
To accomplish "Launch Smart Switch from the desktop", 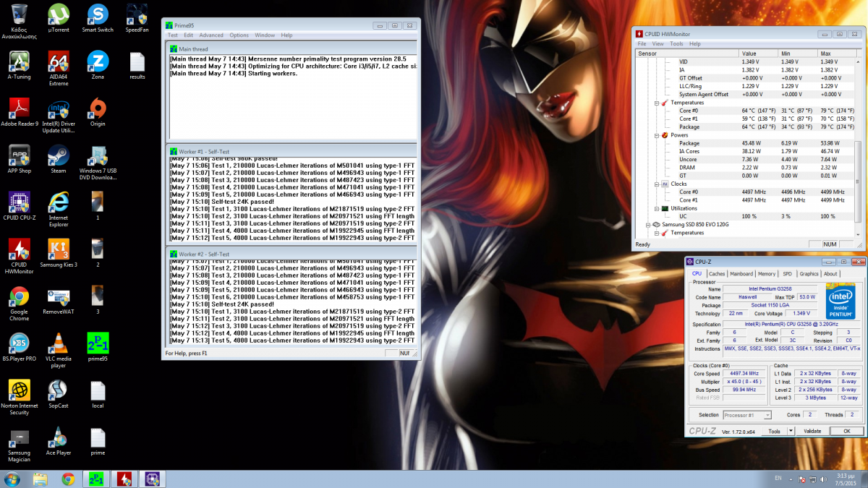I will (x=98, y=19).
